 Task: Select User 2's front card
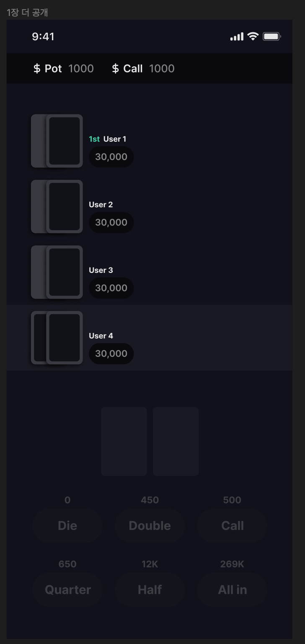(x=65, y=207)
